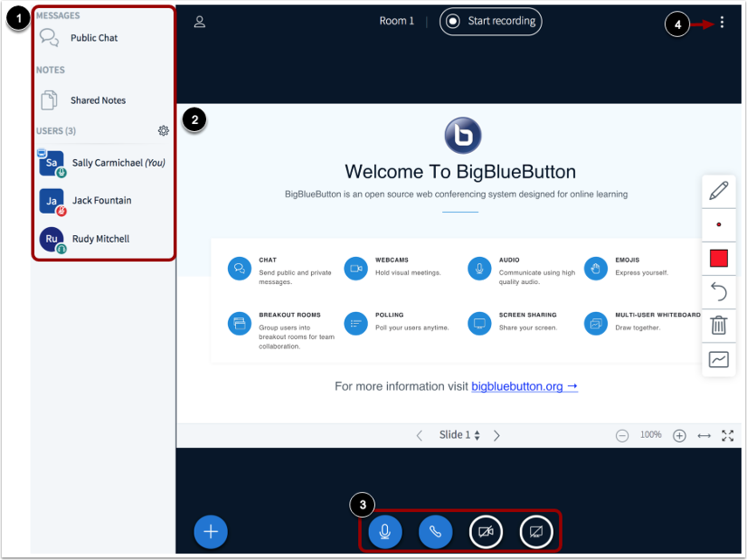
Task: Click the NOTES section header
Action: (x=50, y=70)
